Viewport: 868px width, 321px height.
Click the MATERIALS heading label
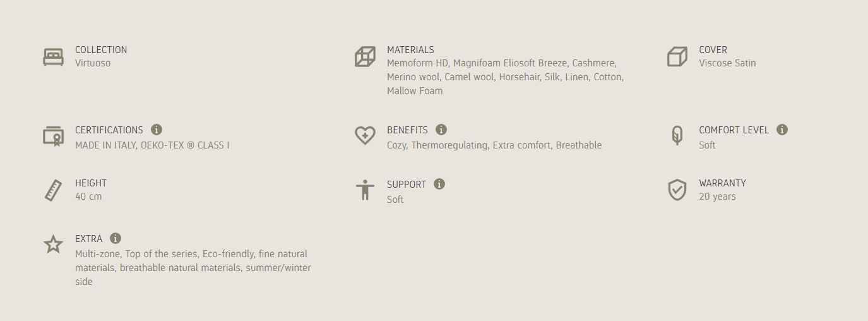(x=410, y=49)
